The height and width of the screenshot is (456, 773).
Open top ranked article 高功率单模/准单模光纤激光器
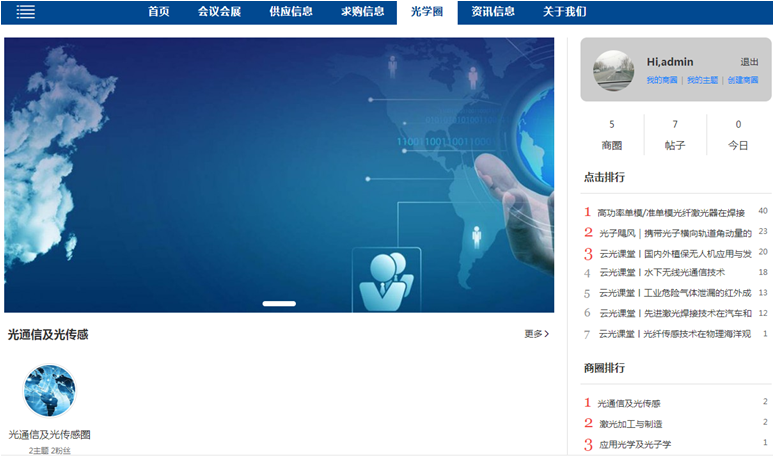pos(670,212)
